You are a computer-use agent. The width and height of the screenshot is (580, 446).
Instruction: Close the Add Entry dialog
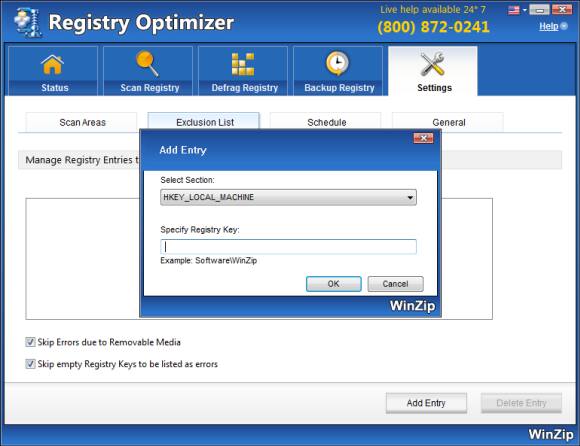tap(423, 138)
